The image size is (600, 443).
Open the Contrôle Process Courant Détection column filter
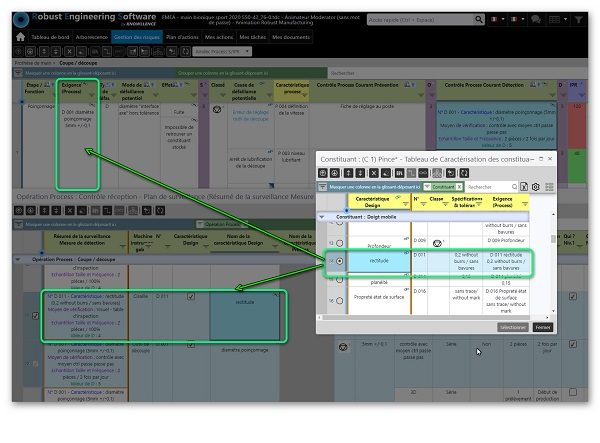(x=552, y=94)
